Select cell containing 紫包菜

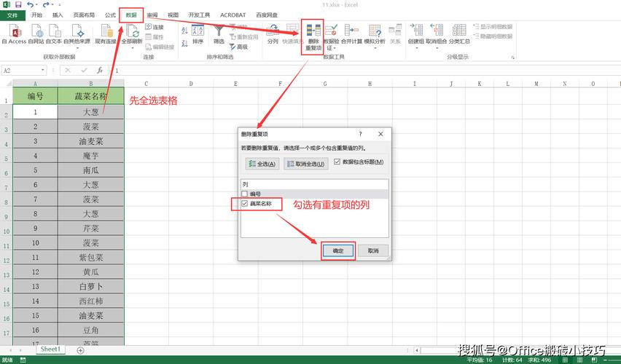click(x=90, y=258)
